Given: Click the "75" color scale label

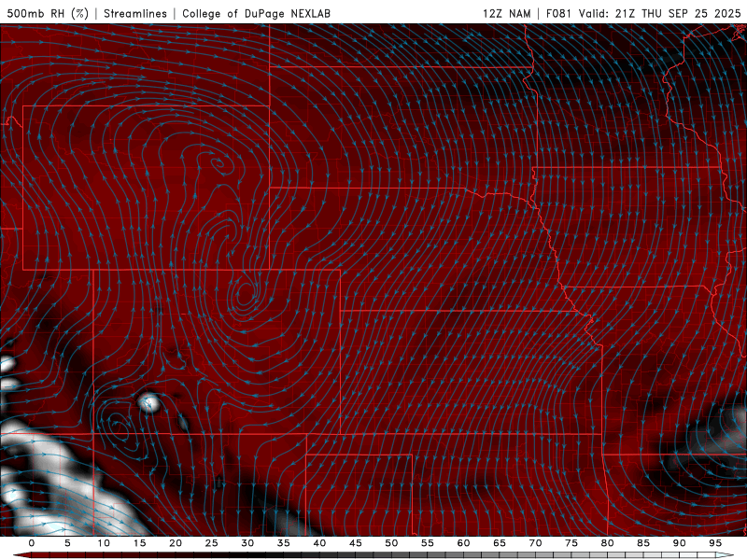Looking at the screenshot, I should [x=571, y=543].
